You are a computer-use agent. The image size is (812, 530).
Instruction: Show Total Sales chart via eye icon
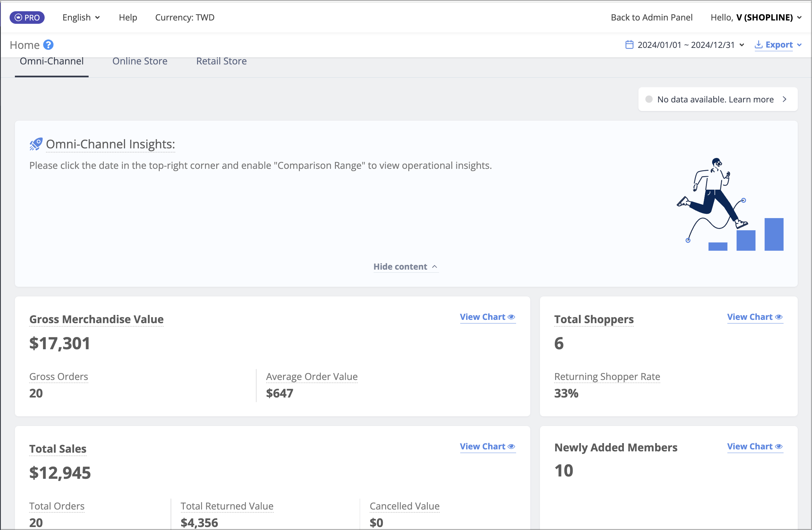click(x=511, y=446)
